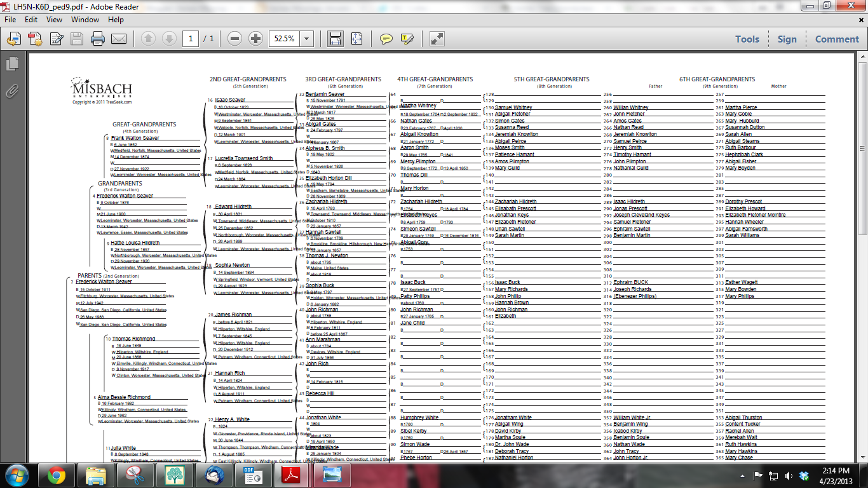Open the Help menu
The height and width of the screenshot is (488, 868).
click(x=116, y=20)
